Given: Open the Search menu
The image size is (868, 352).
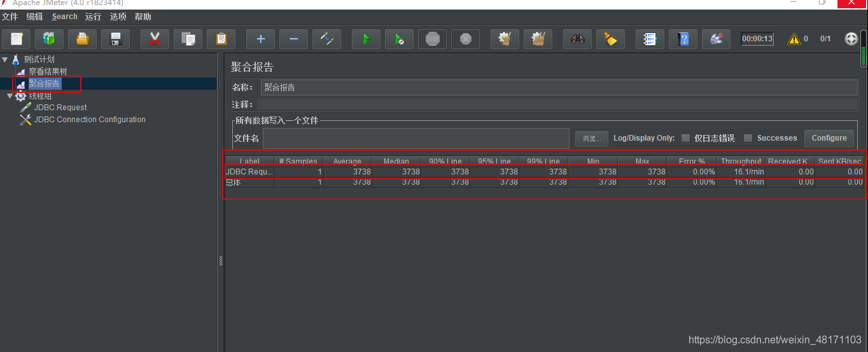Looking at the screenshot, I should tap(64, 17).
